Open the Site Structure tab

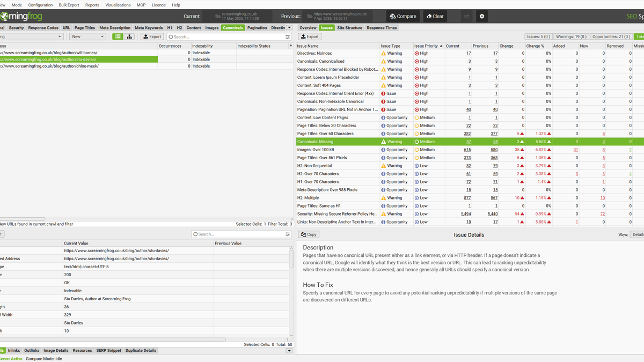tap(349, 28)
